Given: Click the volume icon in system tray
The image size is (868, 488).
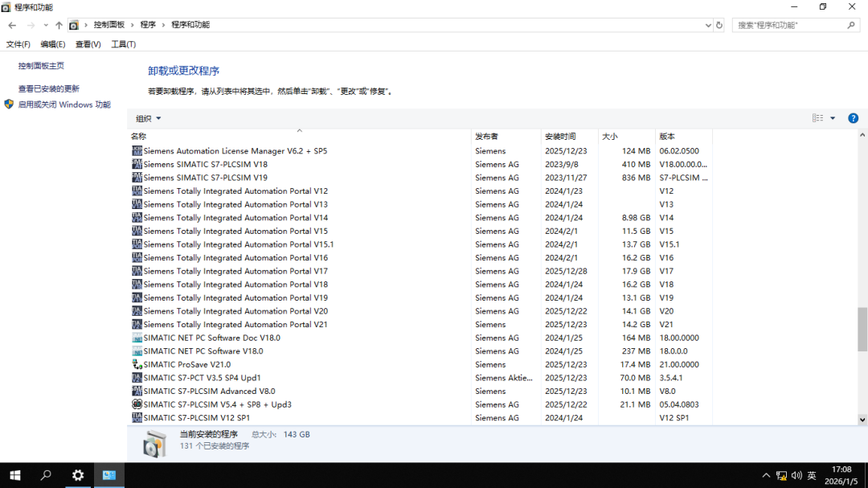Looking at the screenshot, I should 796,475.
